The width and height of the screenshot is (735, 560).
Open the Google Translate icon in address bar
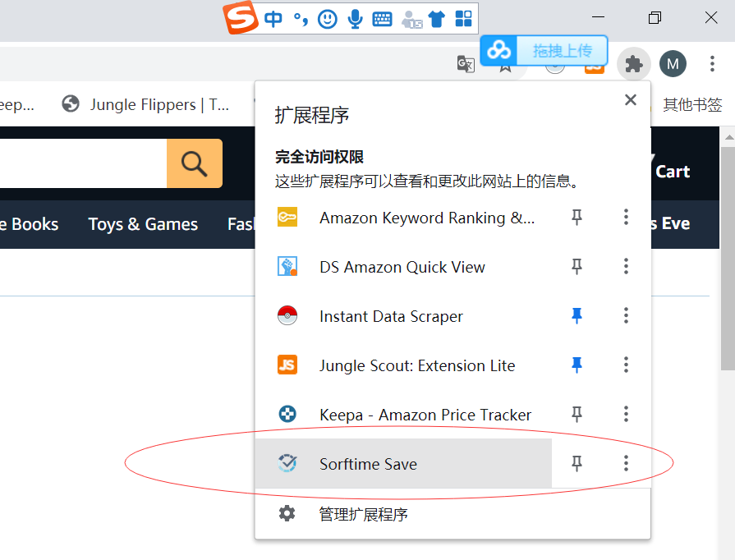tap(466, 64)
